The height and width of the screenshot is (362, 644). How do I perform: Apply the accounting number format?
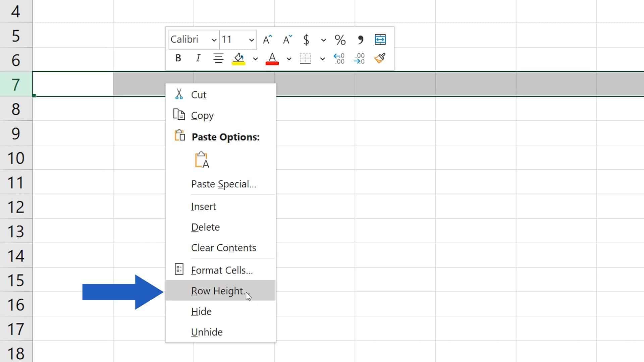click(x=306, y=39)
